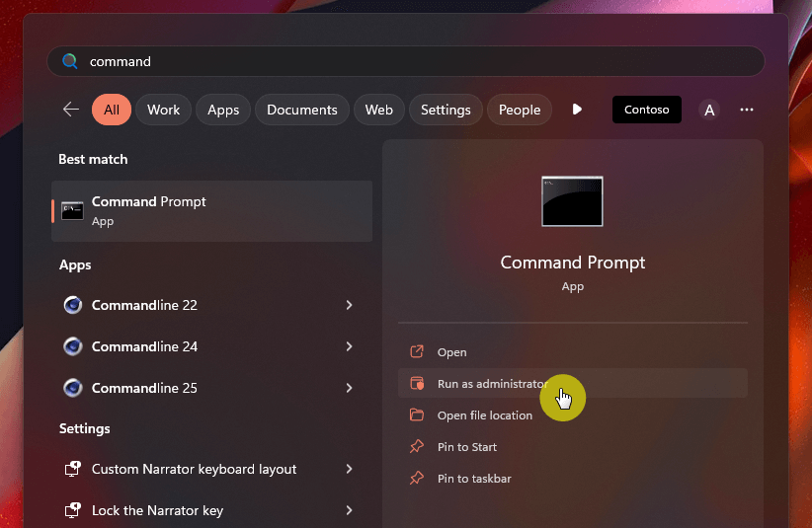Click the Command Prompt icon in best match
The image size is (812, 528).
[72, 211]
